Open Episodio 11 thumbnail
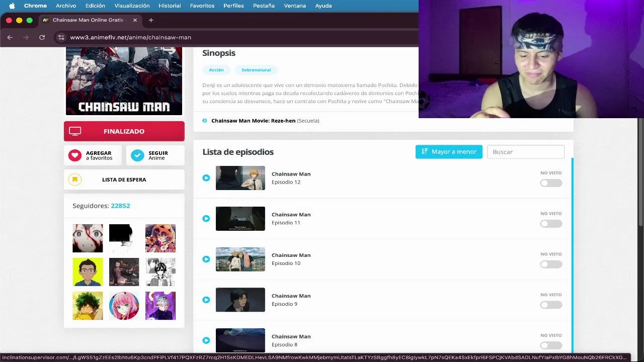The height and width of the screenshot is (362, 644). (x=240, y=219)
